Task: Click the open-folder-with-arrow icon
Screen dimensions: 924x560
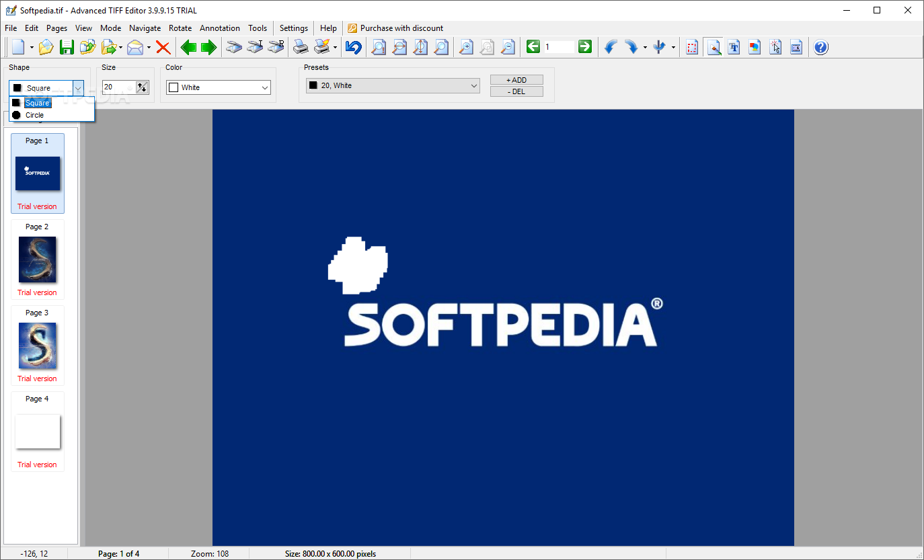Action: pos(87,47)
